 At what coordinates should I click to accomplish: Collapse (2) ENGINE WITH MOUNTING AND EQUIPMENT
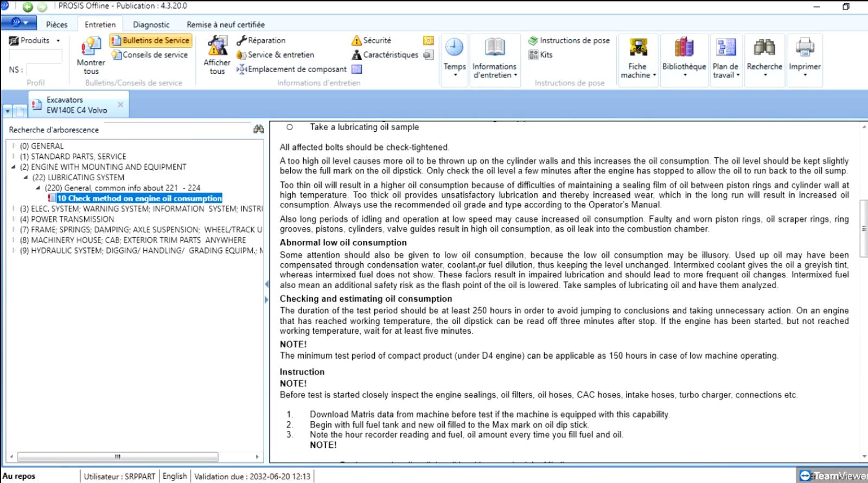(14, 167)
